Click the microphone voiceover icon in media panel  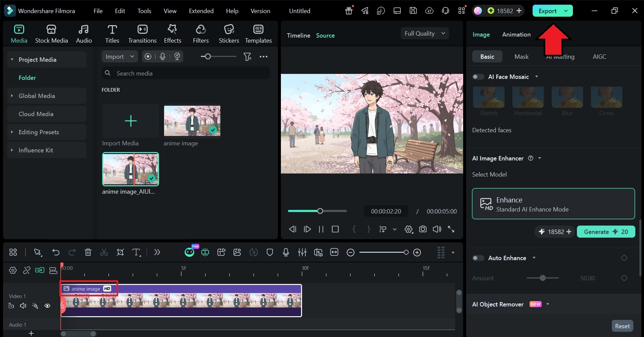click(163, 56)
